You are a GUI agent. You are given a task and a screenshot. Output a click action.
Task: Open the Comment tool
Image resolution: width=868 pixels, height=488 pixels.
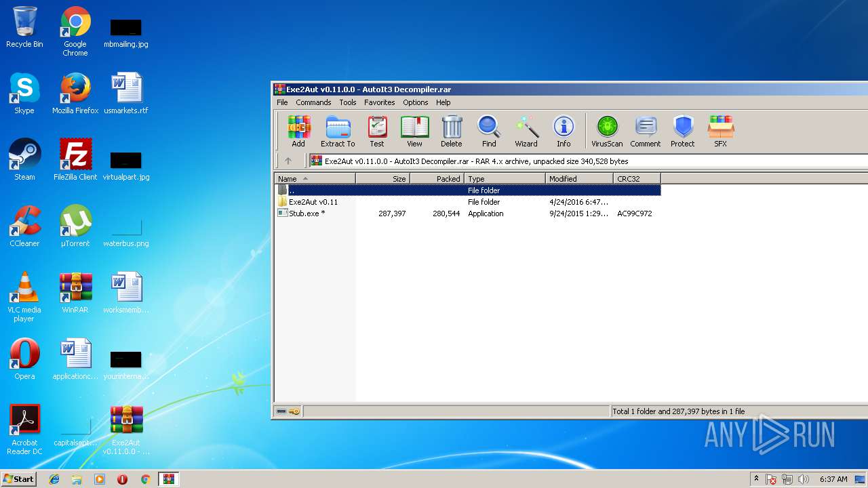pos(646,131)
